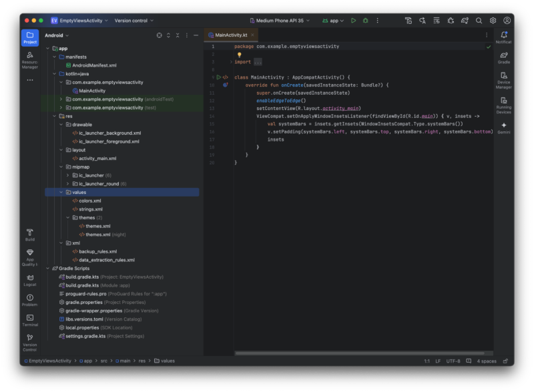This screenshot has height=392, width=534.
Task: Open the Gemini tool window
Action: point(503,127)
